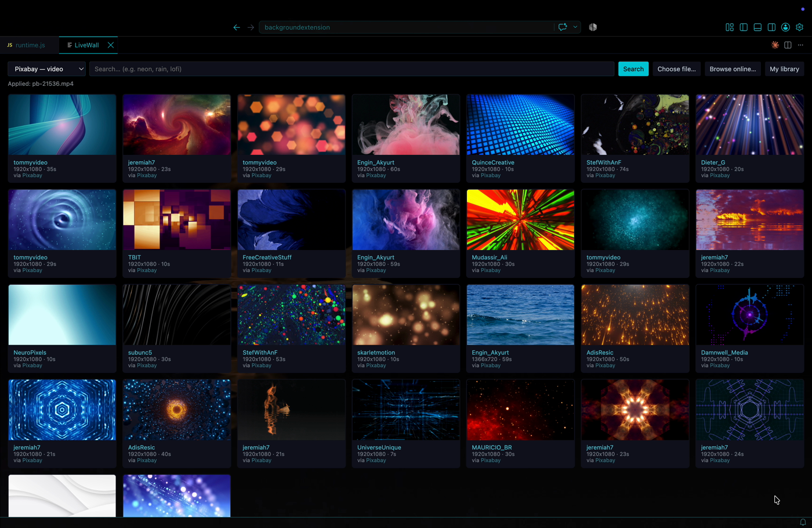
Task: Open the Pixabay — video source dropdown
Action: tap(46, 69)
